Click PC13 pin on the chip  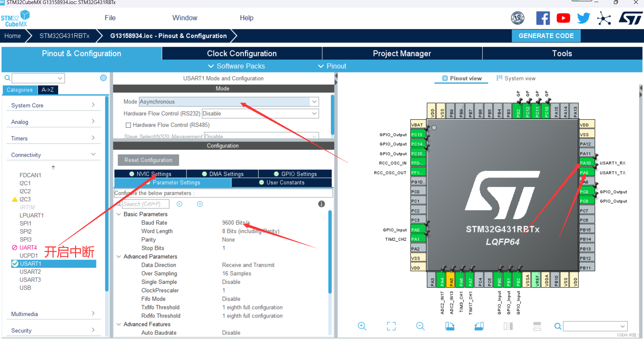(418, 134)
